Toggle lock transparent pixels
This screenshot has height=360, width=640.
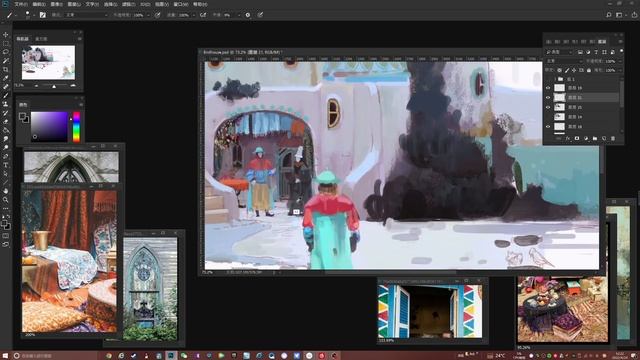click(x=560, y=70)
